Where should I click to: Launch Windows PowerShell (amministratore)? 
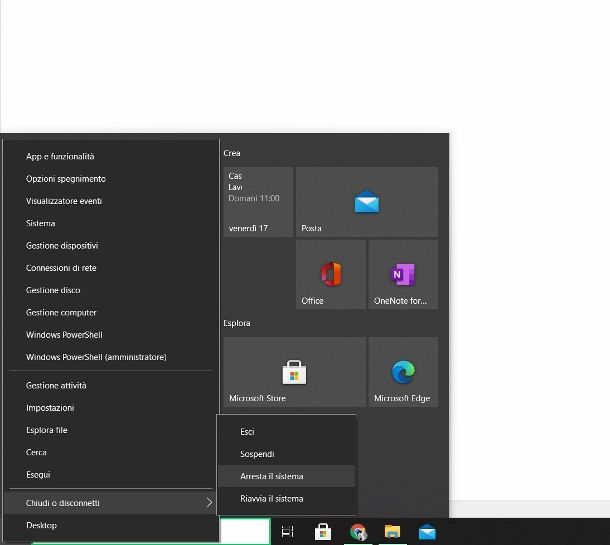(x=111, y=357)
